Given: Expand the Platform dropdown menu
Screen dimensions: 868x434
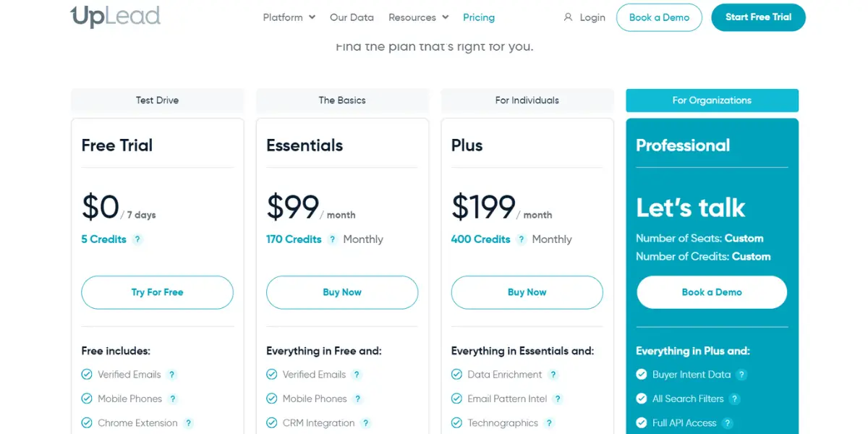Looking at the screenshot, I should [289, 17].
